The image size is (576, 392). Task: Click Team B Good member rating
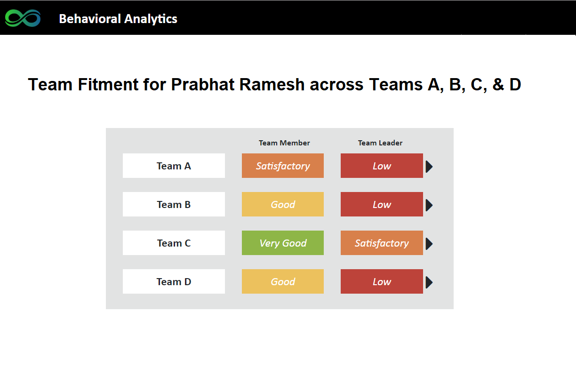(x=283, y=204)
